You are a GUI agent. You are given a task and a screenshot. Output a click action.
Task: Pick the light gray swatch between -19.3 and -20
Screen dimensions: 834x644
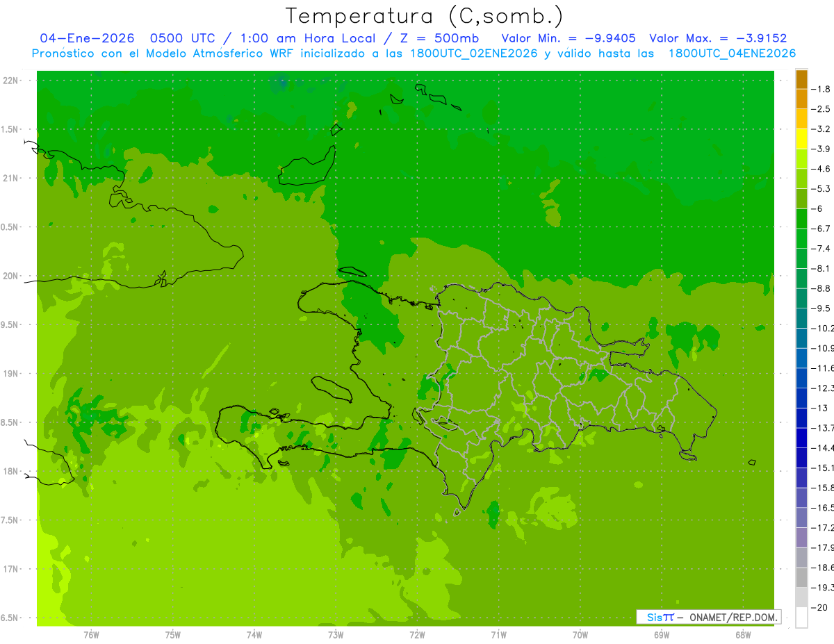coord(801,597)
